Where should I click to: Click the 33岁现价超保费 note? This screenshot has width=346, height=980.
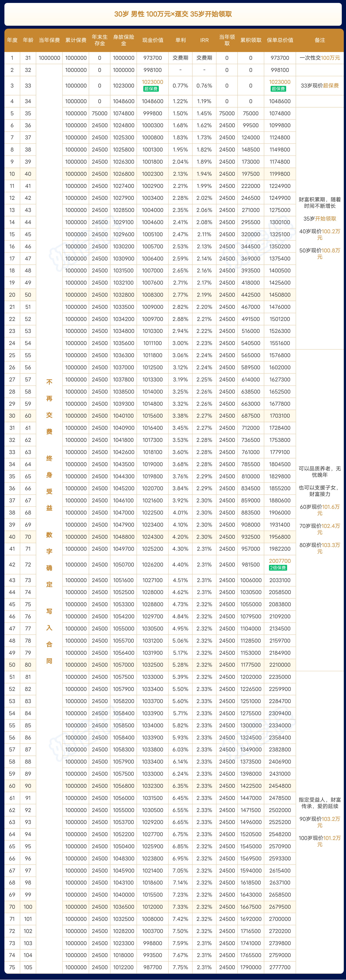tap(320, 86)
